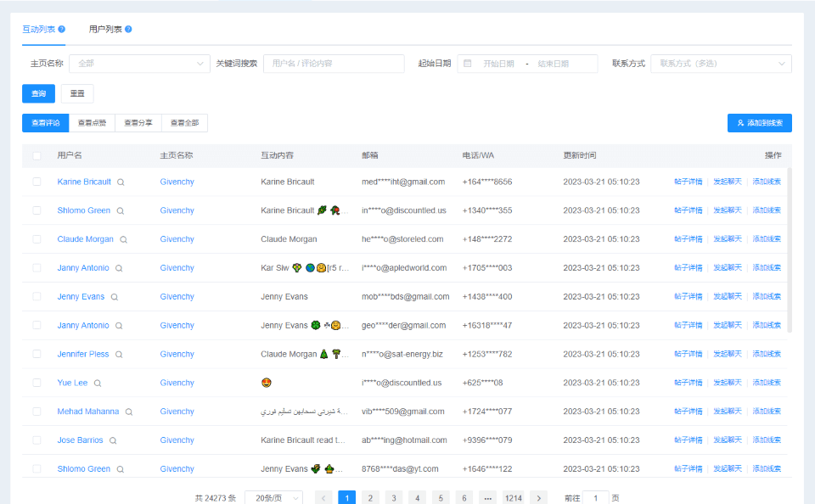
Task: Click the 添加到线索 button
Action: click(759, 123)
